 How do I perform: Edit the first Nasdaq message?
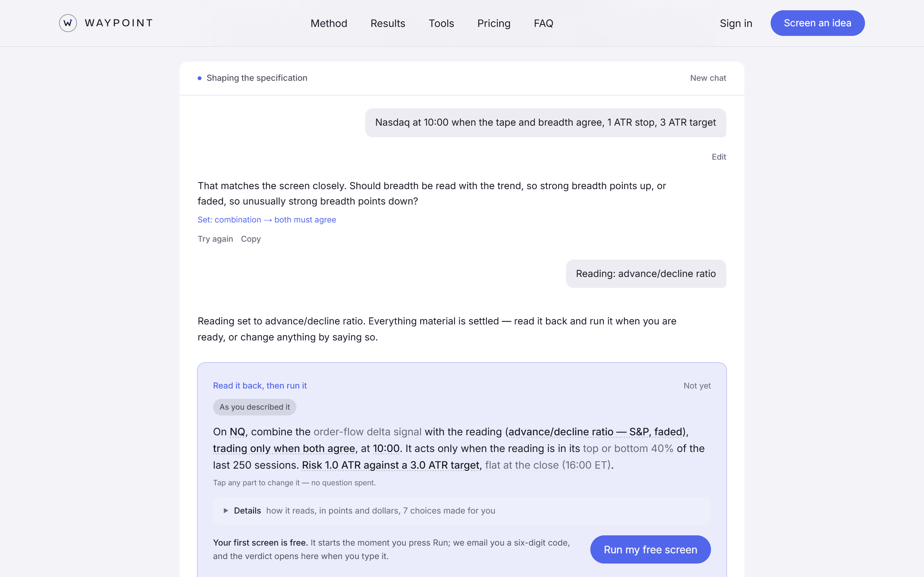tap(719, 157)
